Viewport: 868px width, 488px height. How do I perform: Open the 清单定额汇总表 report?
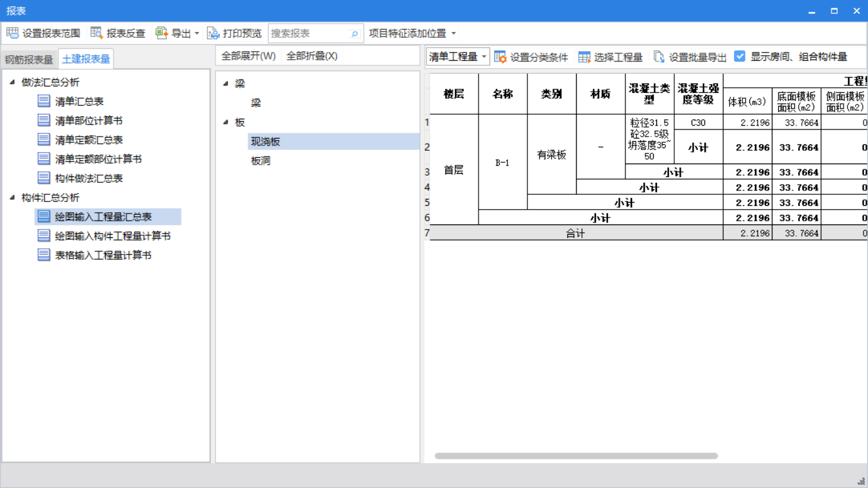[x=89, y=140]
